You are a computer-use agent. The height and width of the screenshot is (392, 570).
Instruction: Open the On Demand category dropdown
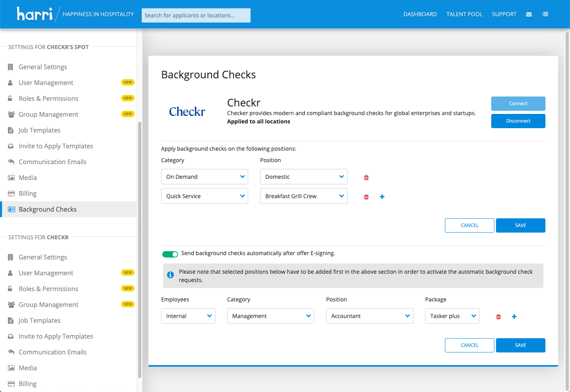point(205,177)
